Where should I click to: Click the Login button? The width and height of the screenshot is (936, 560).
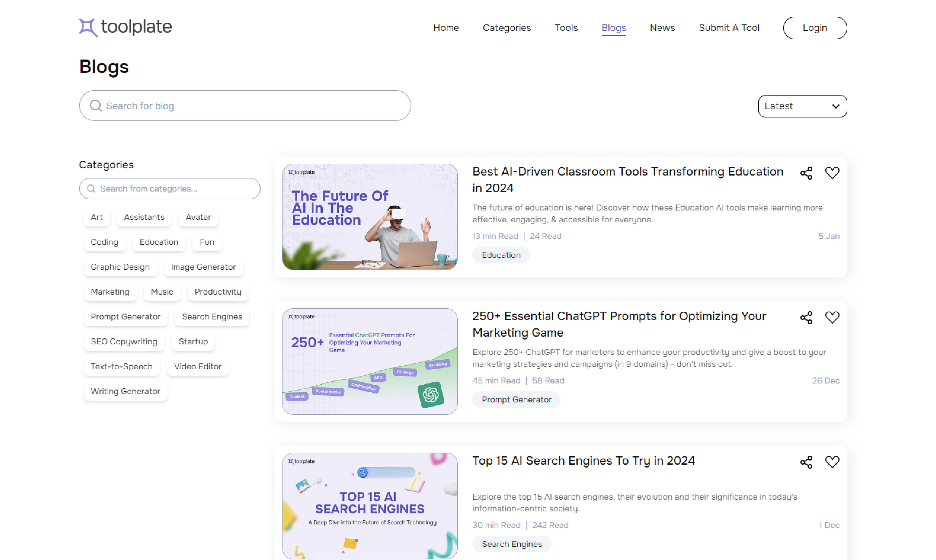click(815, 28)
